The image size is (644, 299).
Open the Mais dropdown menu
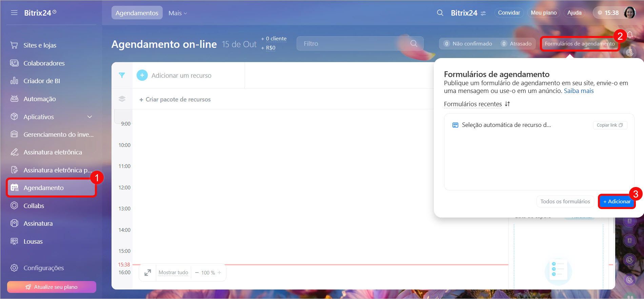point(178,13)
